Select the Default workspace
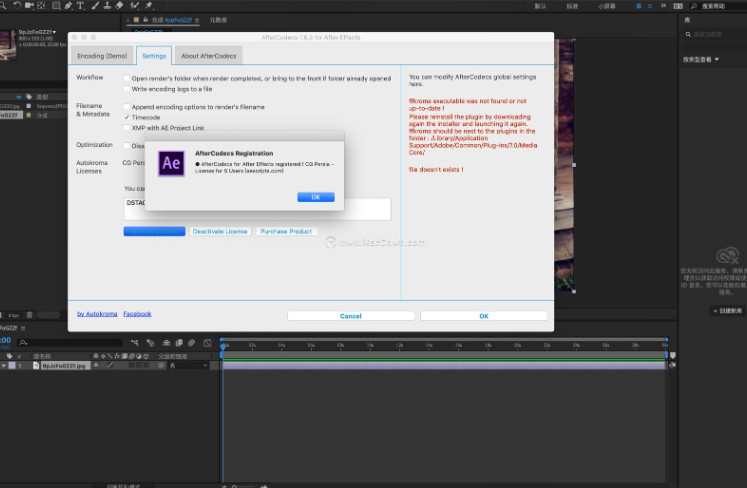The image size is (747, 488). tap(540, 6)
